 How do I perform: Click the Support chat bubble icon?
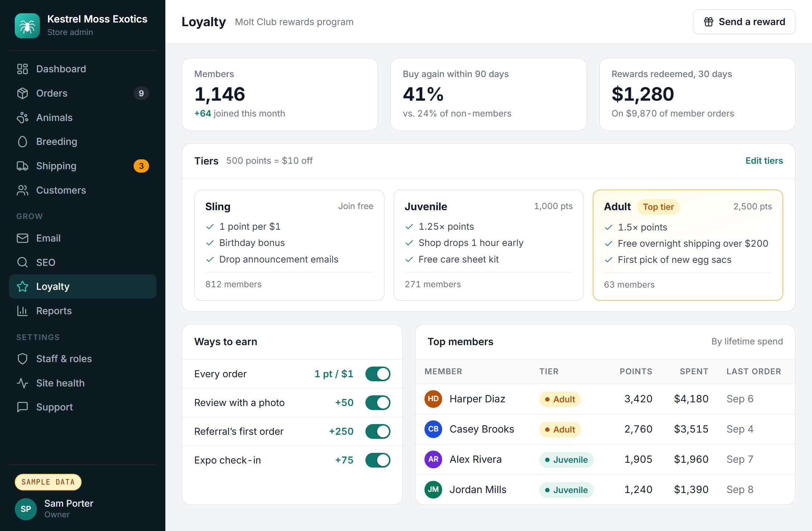23,407
